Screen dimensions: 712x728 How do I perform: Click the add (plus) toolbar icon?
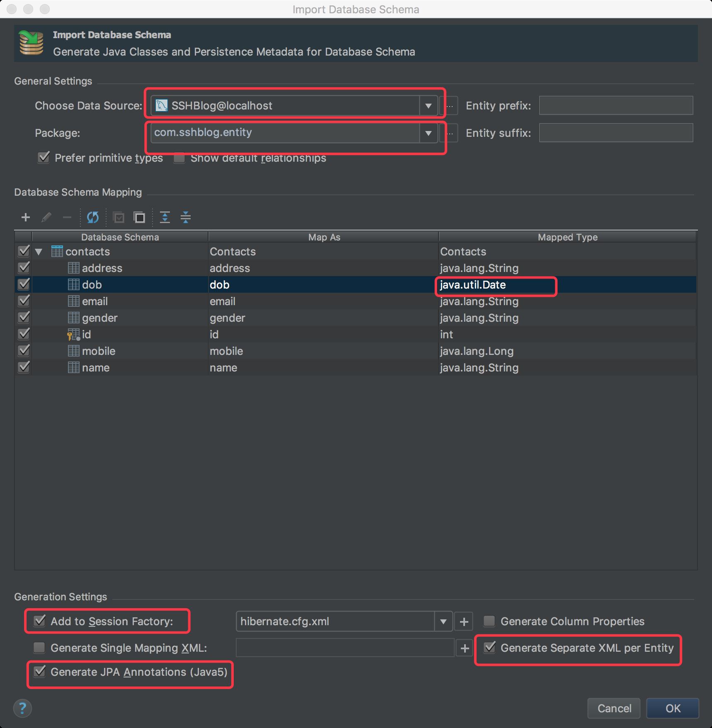click(26, 217)
